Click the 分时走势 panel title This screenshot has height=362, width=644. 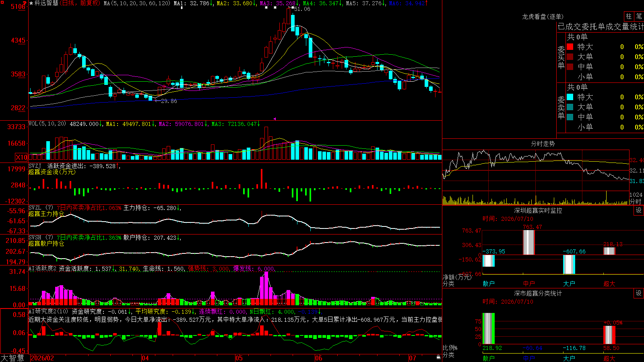point(543,144)
